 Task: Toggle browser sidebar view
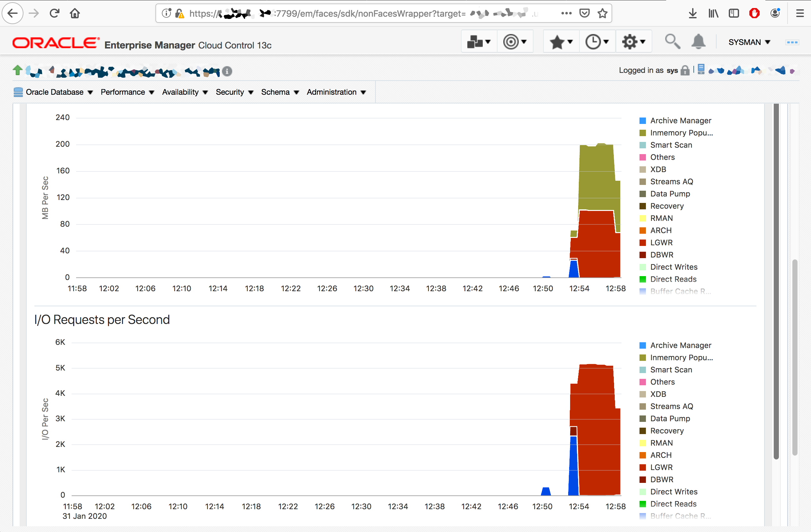734,13
